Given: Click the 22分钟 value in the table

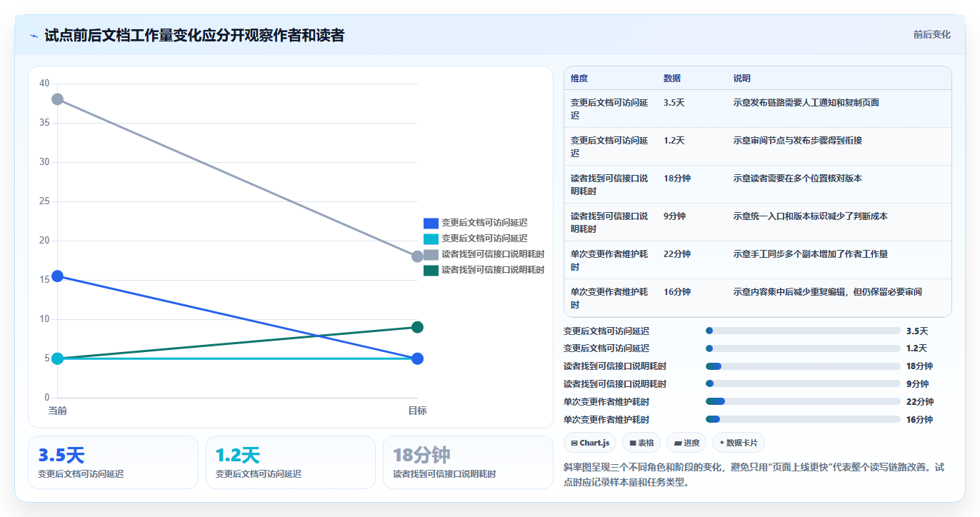Looking at the screenshot, I should click(677, 254).
